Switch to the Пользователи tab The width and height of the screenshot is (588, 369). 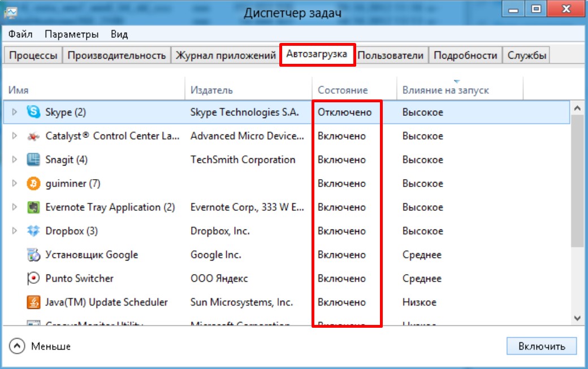point(390,55)
